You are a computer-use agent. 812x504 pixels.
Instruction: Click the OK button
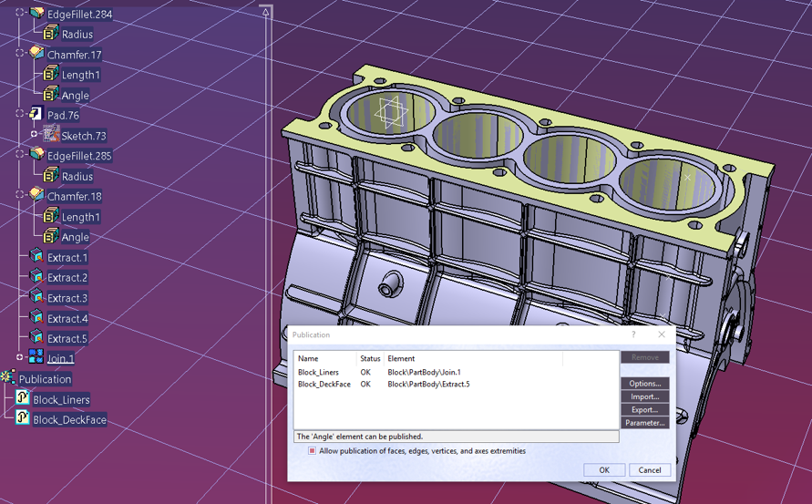603,470
